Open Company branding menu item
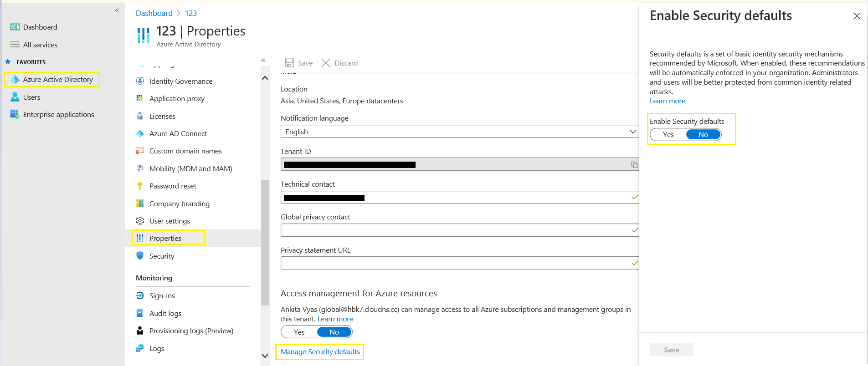This screenshot has height=366, width=868. pyautogui.click(x=179, y=203)
